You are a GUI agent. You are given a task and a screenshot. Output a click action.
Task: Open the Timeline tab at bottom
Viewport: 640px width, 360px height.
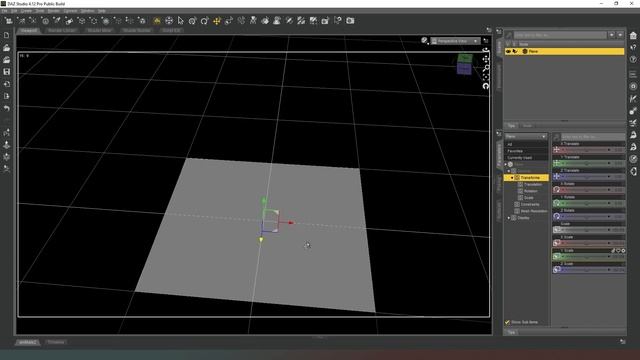56,342
